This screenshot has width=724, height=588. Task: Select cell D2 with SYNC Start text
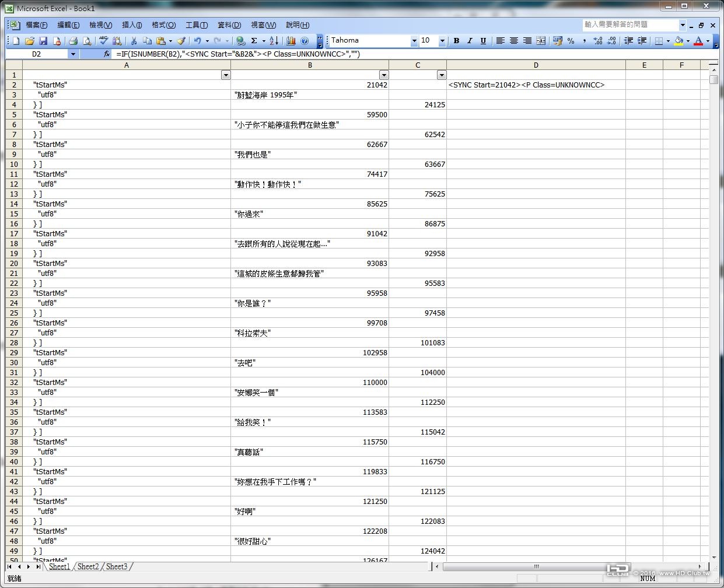pyautogui.click(x=536, y=85)
